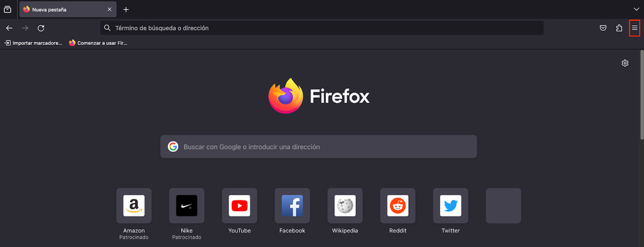
Task: Open the Reddit shortcut tile
Action: tap(397, 206)
